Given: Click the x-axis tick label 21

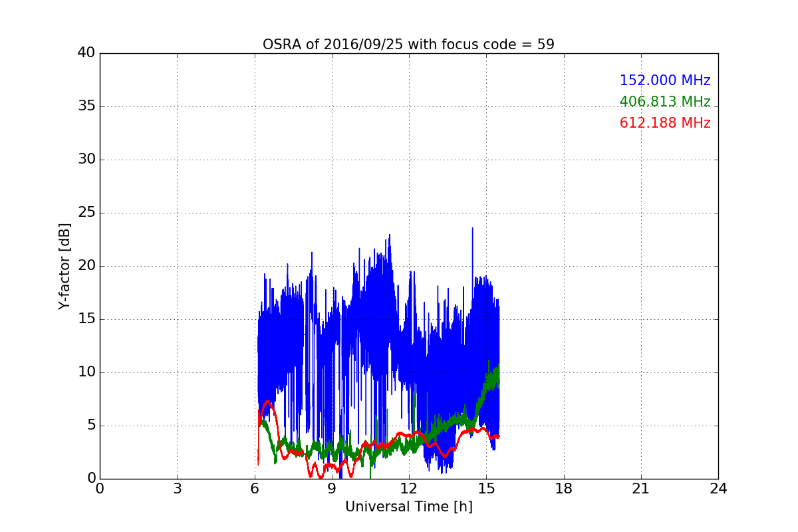Looking at the screenshot, I should tap(641, 489).
